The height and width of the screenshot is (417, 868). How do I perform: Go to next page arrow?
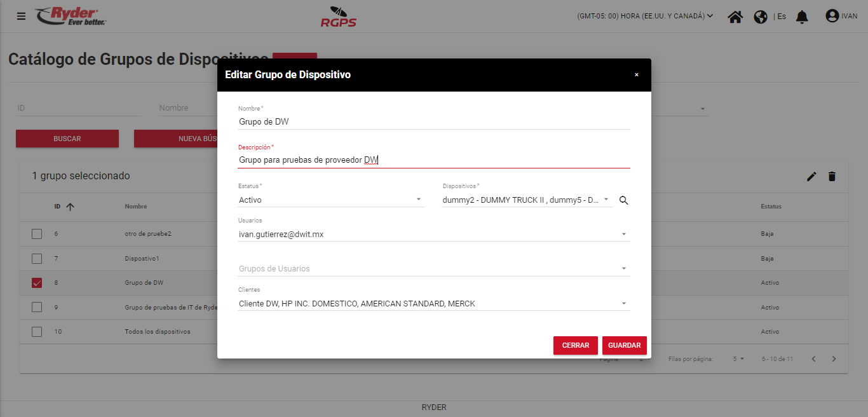tap(834, 359)
